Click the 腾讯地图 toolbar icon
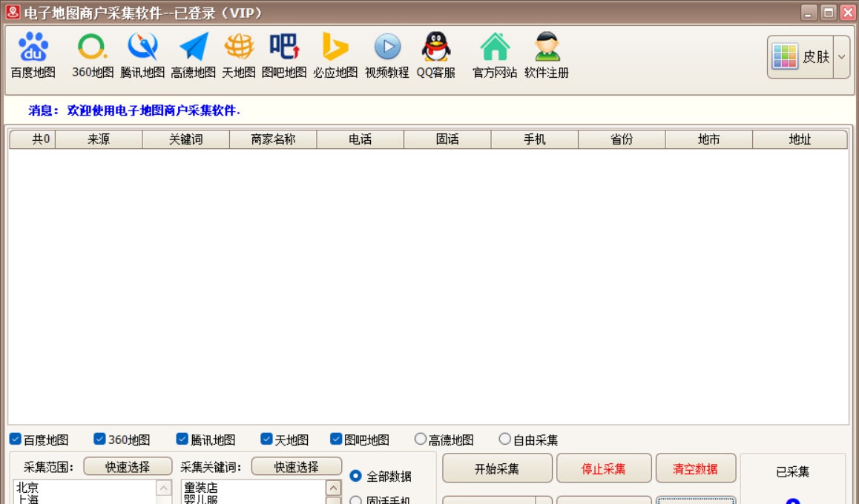 (x=142, y=55)
